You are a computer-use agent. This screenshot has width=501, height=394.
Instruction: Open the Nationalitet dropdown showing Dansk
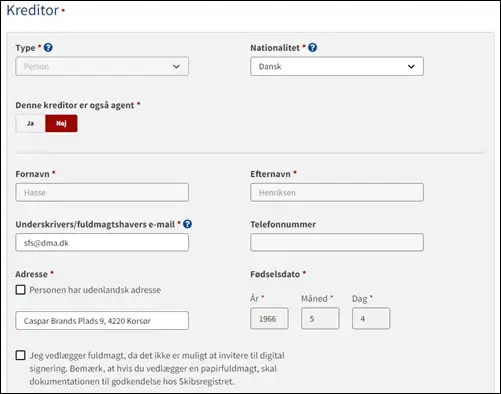(337, 66)
